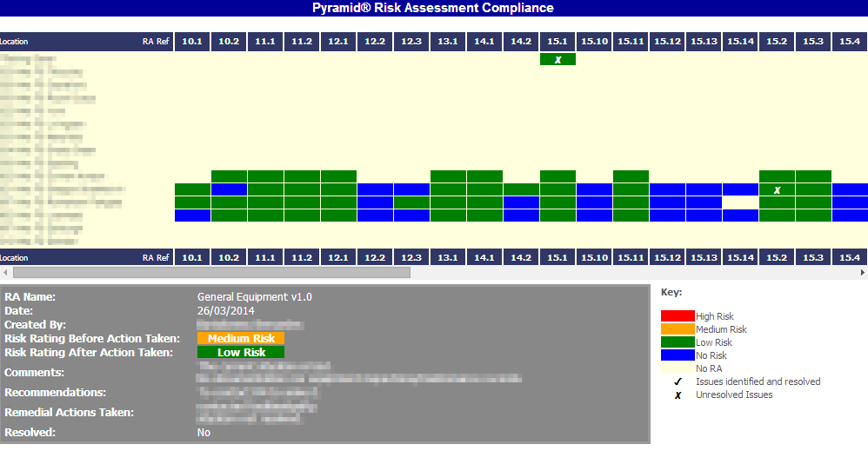Screen dimensions: 868x451
Task: Click the right arrow of horizontal scrollbar
Action: tap(862, 272)
